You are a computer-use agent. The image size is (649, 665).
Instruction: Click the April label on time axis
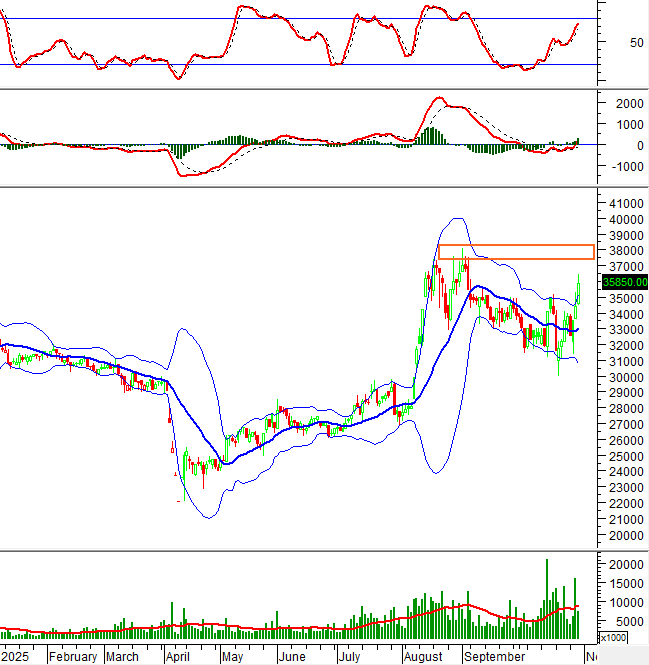178,657
